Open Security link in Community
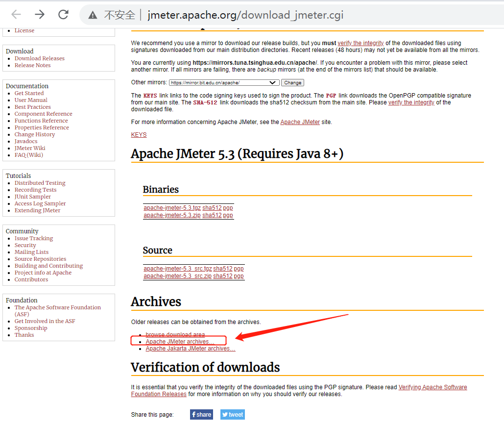 point(25,245)
